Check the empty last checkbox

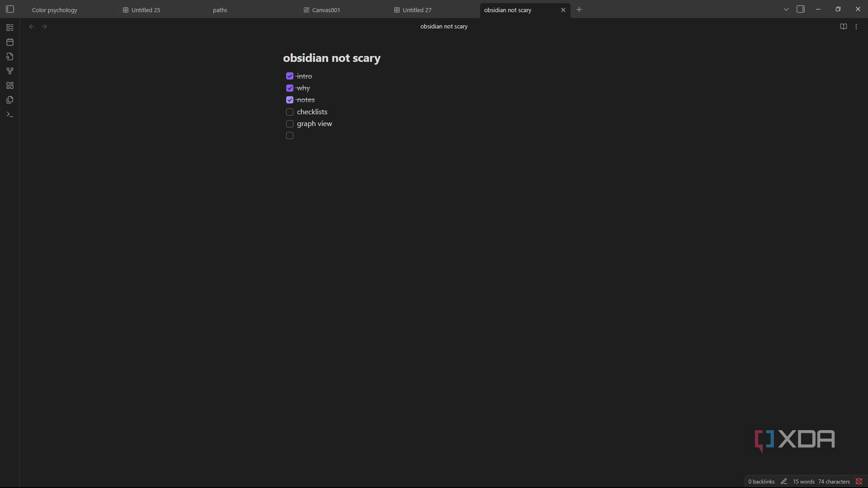pyautogui.click(x=290, y=136)
